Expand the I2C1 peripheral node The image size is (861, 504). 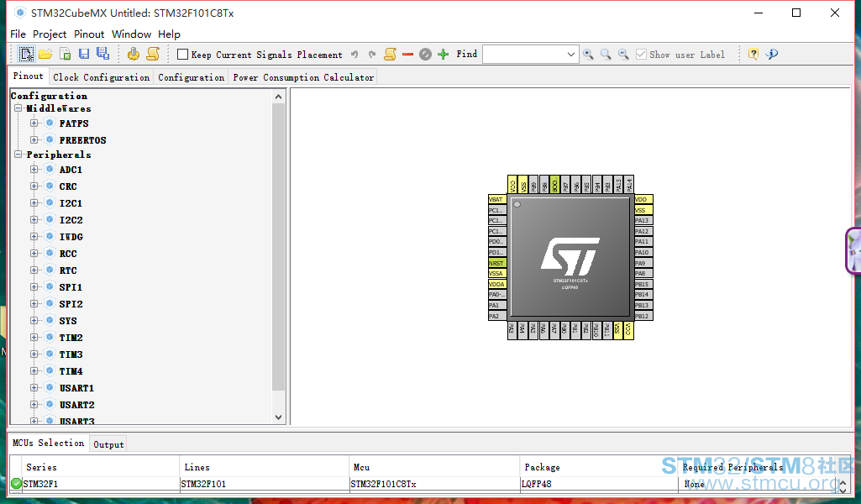(x=34, y=202)
